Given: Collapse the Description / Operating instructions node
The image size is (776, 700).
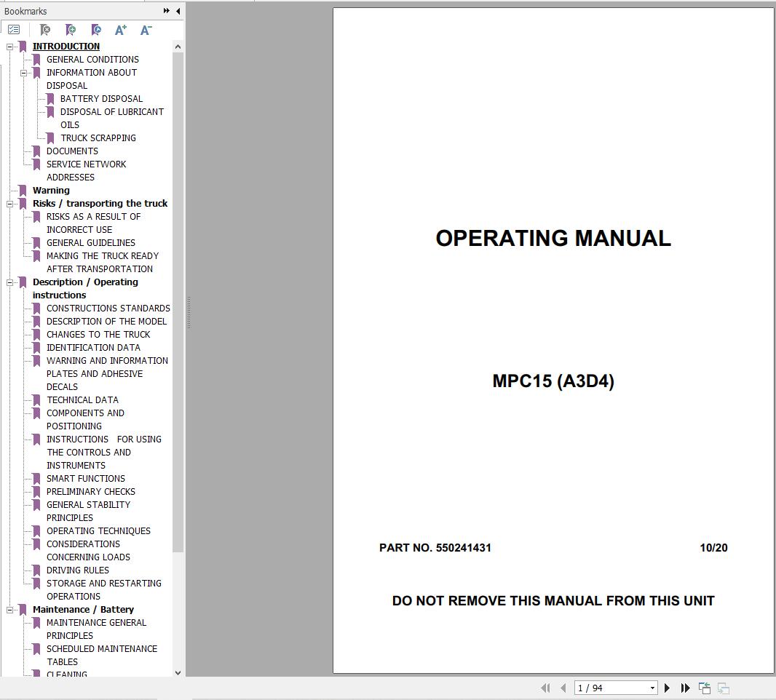Looking at the screenshot, I should (9, 282).
